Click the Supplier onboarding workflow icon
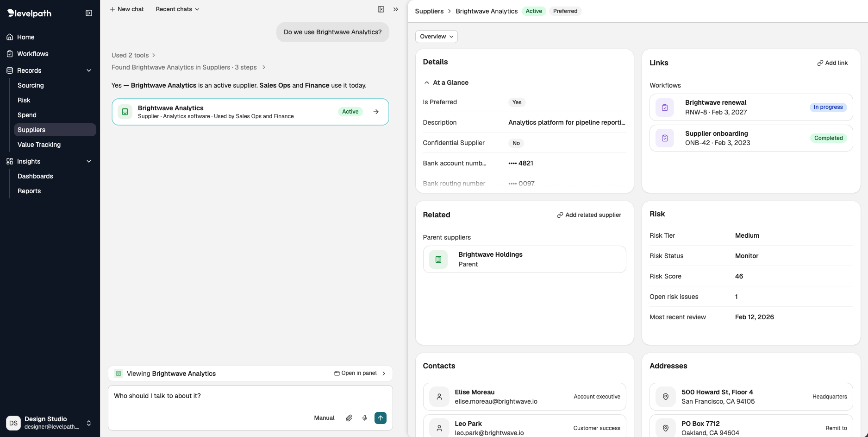 [665, 138]
